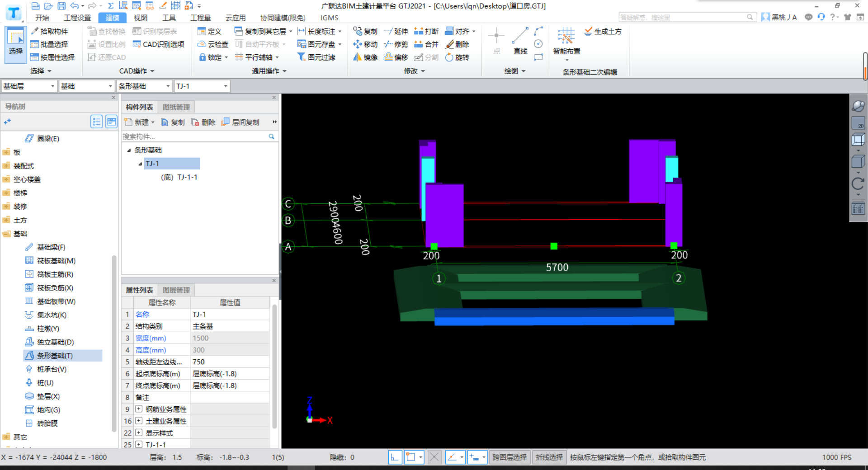Run the 云检查 cloud check

pyautogui.click(x=213, y=44)
